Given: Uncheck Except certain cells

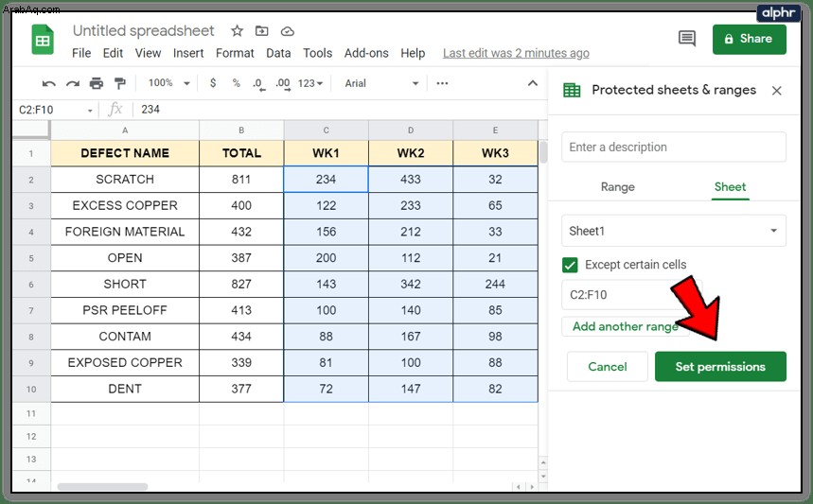Looking at the screenshot, I should pos(570,265).
